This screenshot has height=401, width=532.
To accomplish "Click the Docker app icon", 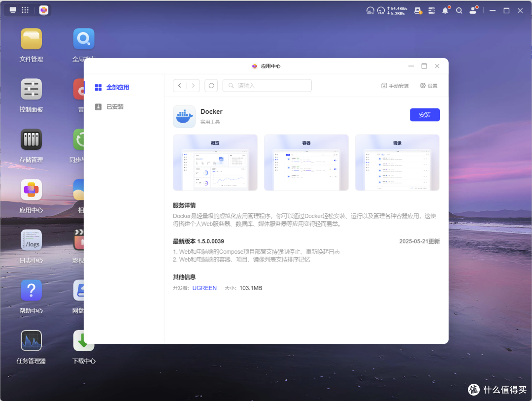I will coord(184,116).
